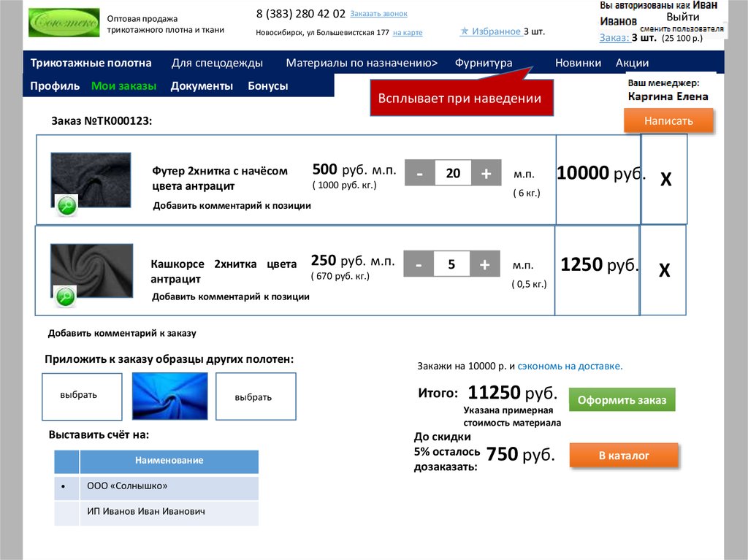Switch to Бонусы tab

(267, 86)
